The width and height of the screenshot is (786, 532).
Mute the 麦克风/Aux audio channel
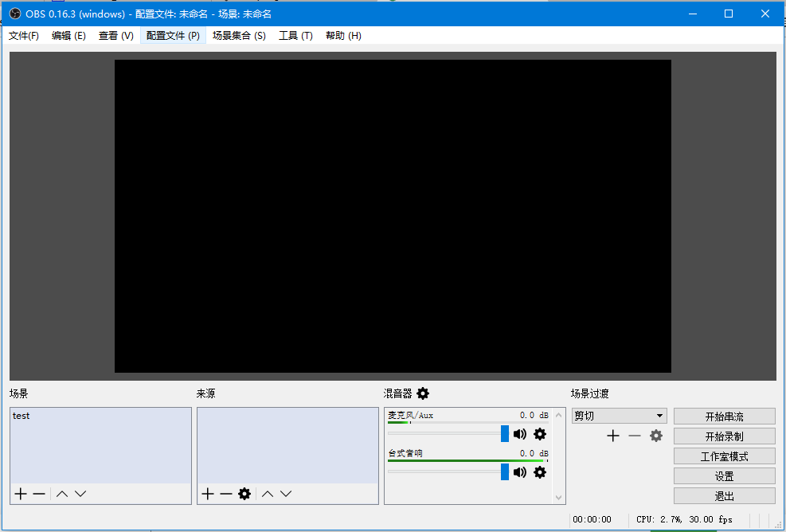point(520,434)
